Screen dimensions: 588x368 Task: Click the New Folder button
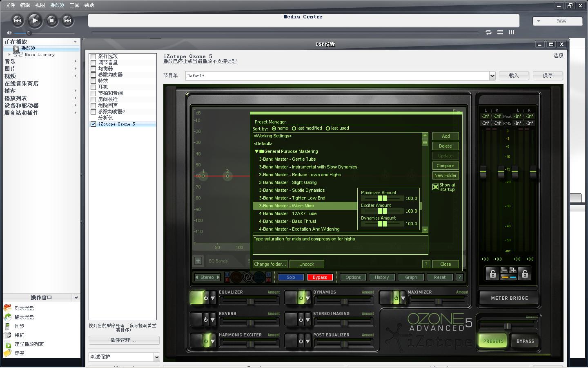[x=445, y=175]
